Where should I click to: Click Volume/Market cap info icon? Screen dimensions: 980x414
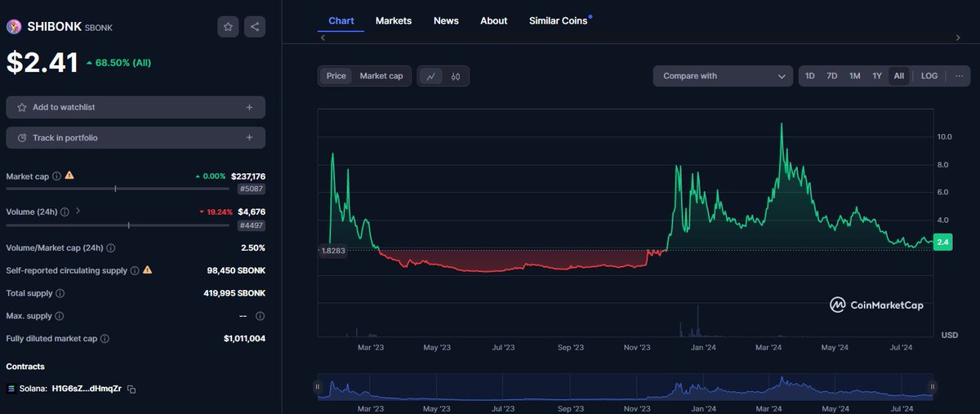(x=111, y=247)
